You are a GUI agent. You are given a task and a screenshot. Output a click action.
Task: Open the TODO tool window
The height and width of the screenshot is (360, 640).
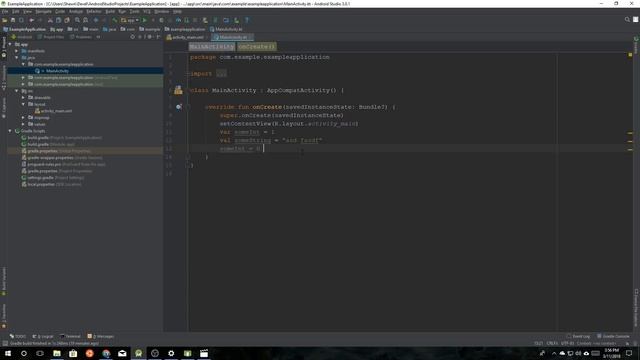(18, 336)
